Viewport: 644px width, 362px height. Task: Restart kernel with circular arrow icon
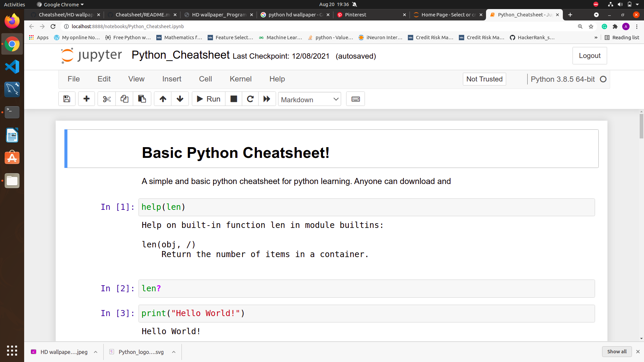coord(250,99)
